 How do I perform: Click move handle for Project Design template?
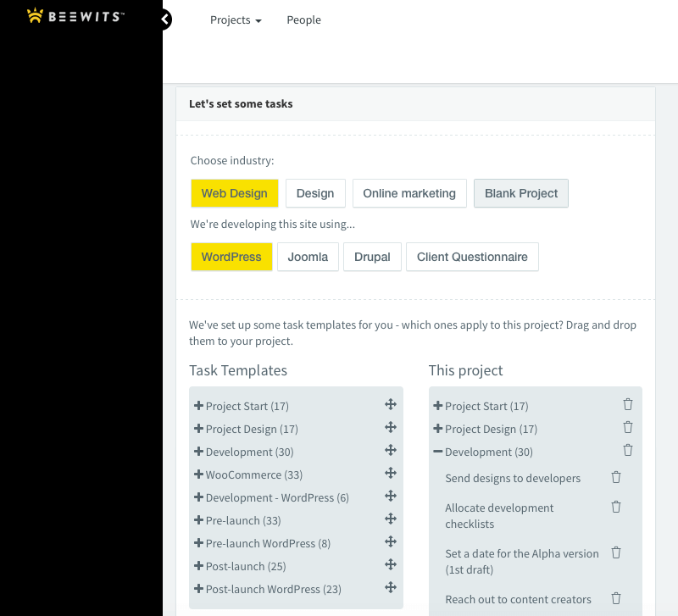pos(391,428)
